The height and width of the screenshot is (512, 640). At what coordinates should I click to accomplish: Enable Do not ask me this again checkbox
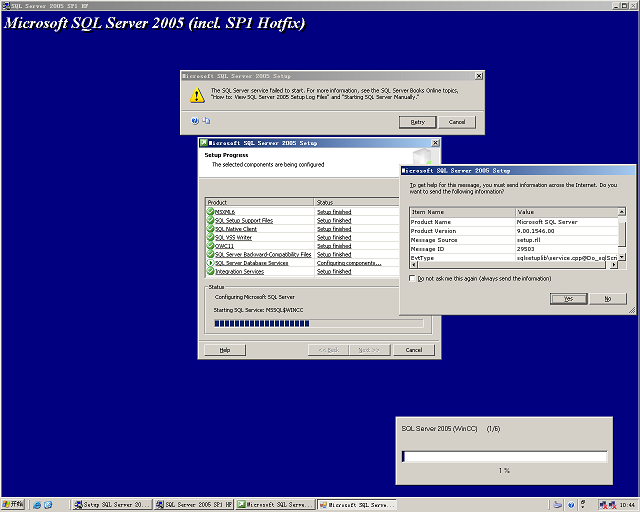click(x=412, y=278)
